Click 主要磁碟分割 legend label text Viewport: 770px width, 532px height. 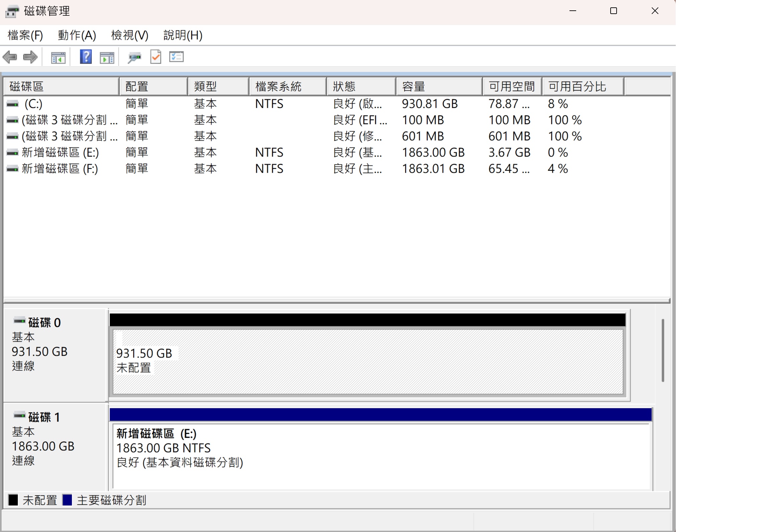tap(112, 500)
